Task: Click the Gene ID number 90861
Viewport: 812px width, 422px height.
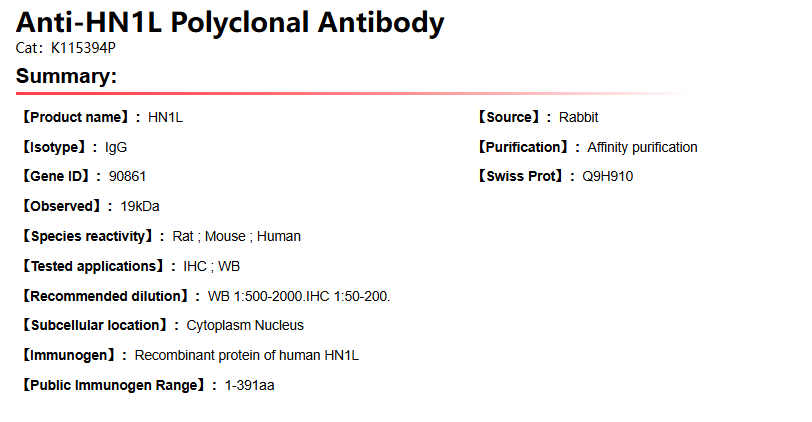Action: pos(128,176)
